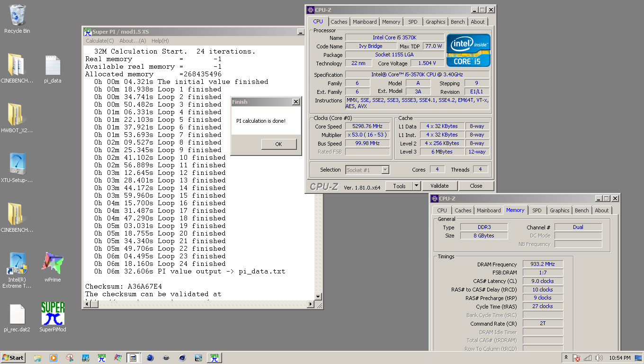Open the About...(A) menu in Super PI
The width and height of the screenshot is (644, 364).
[133, 41]
